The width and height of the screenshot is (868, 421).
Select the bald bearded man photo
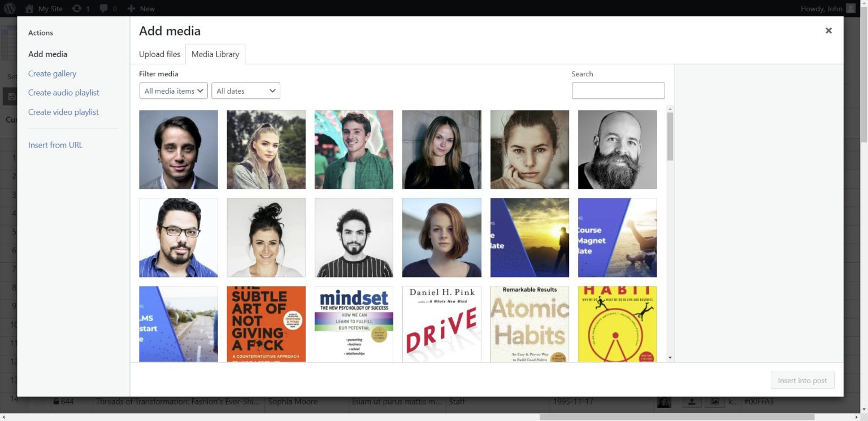pos(617,150)
